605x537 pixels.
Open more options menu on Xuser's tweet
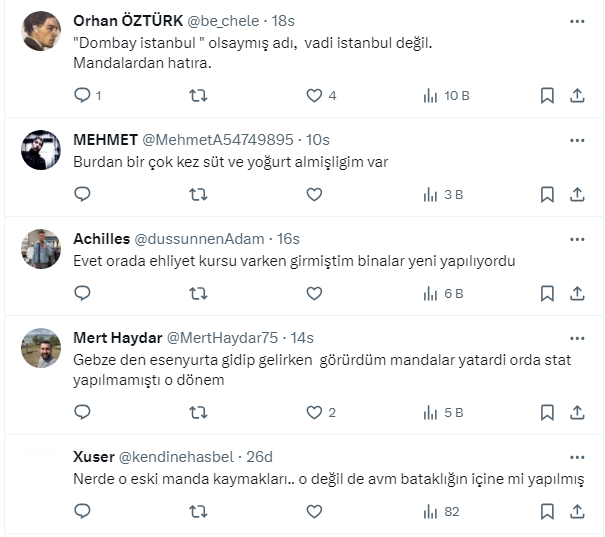pyautogui.click(x=577, y=456)
